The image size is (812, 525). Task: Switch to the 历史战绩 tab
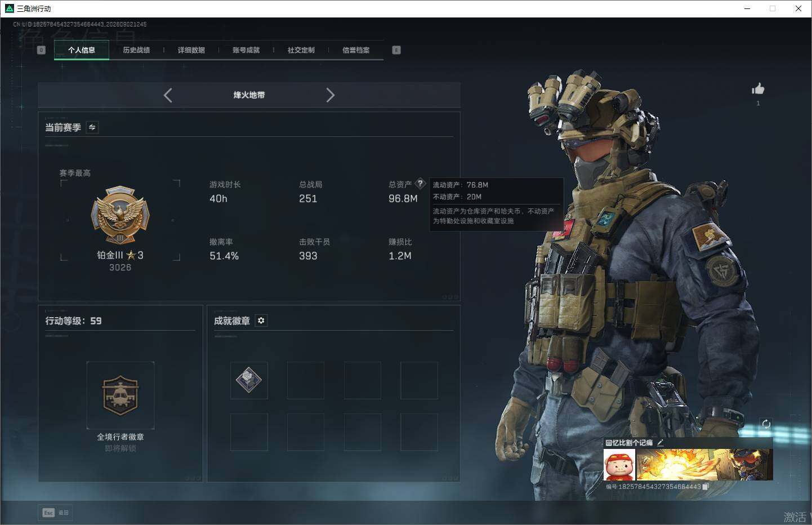[136, 50]
